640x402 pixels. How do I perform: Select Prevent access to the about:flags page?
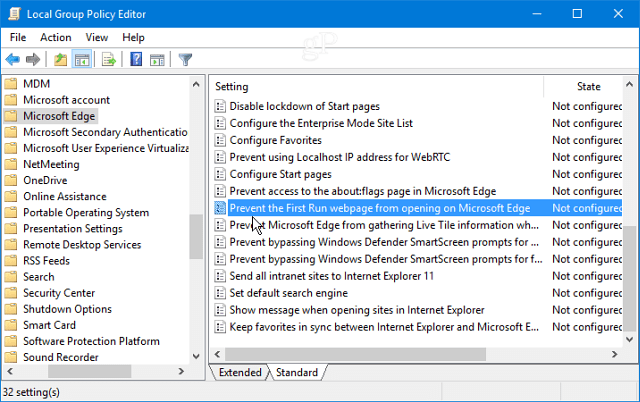click(363, 191)
